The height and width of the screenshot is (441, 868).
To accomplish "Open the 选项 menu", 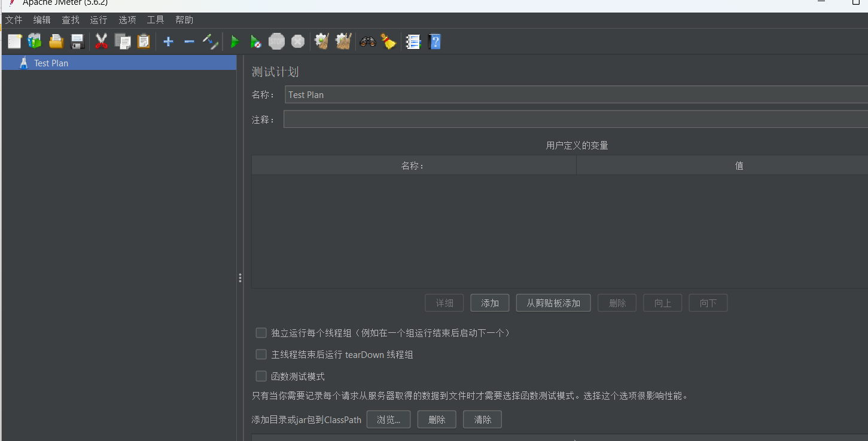I will click(x=127, y=20).
